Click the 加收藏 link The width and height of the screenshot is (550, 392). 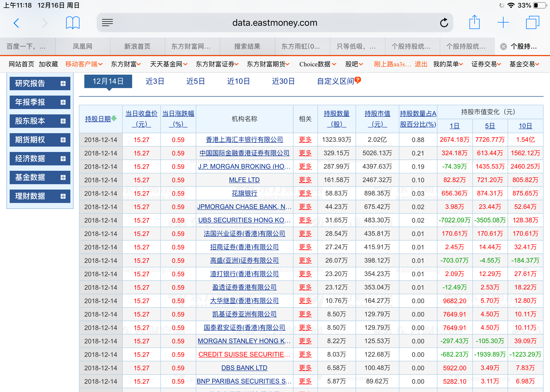[48, 64]
